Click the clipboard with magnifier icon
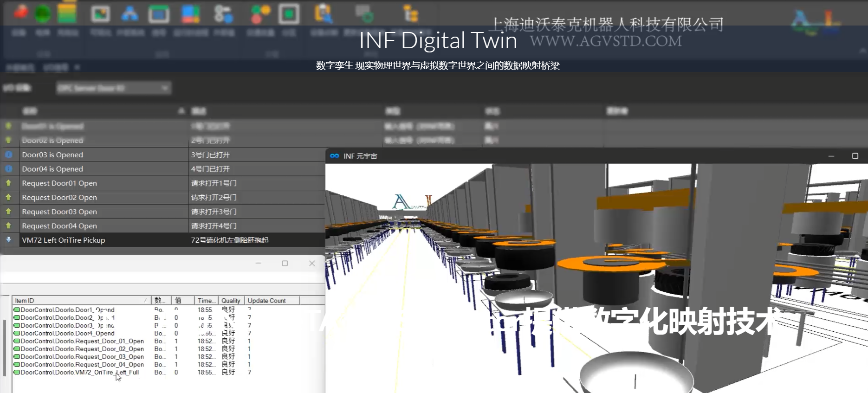The width and height of the screenshot is (868, 393). [x=324, y=14]
